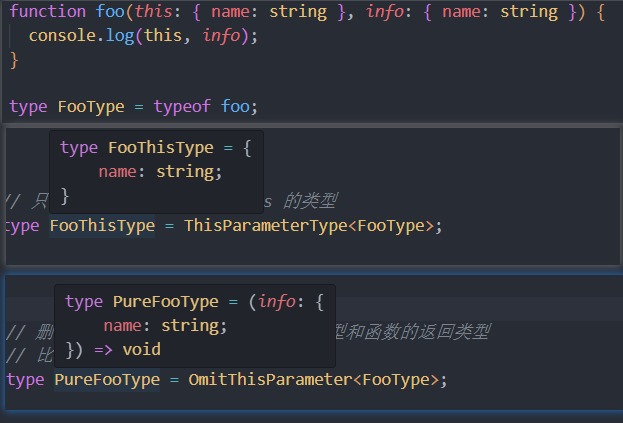Click the italic 'this' parameter in foo's signature
Viewport: 623px width, 423px height.
click(153, 11)
